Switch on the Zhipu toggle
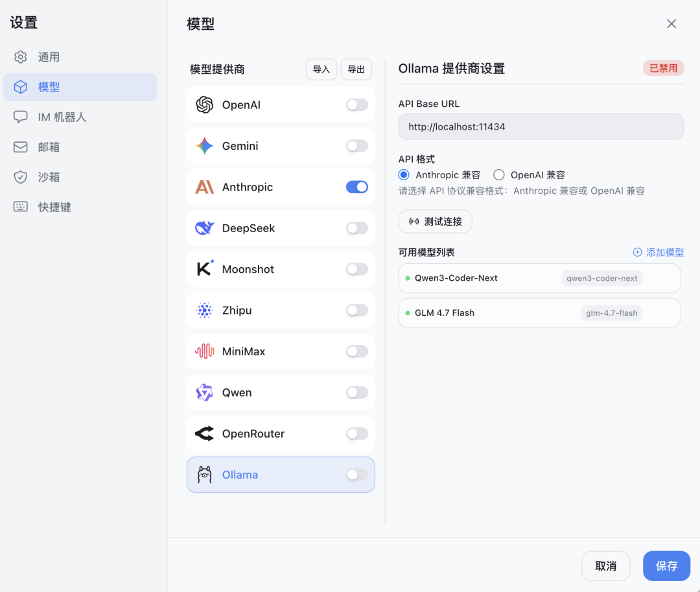 tap(356, 311)
